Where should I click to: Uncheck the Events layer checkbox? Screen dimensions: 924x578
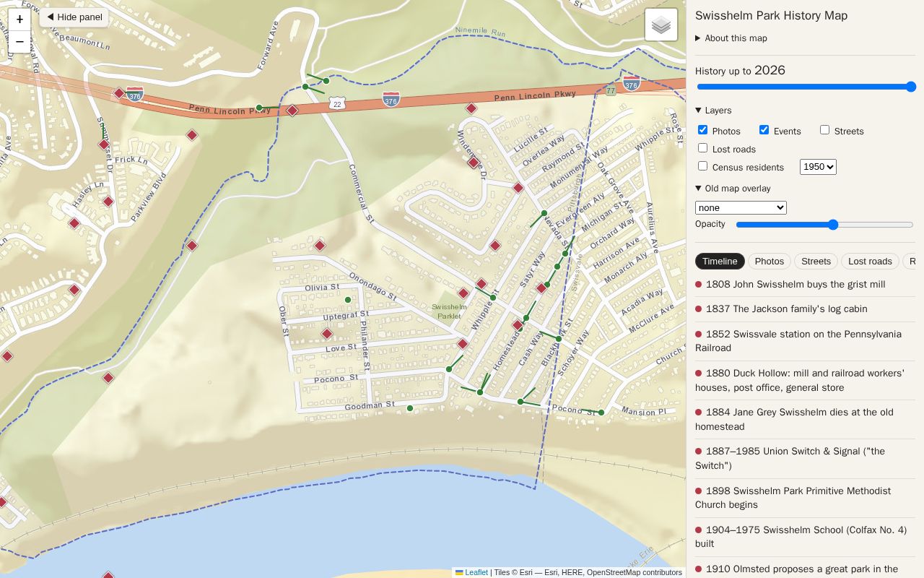tap(764, 130)
